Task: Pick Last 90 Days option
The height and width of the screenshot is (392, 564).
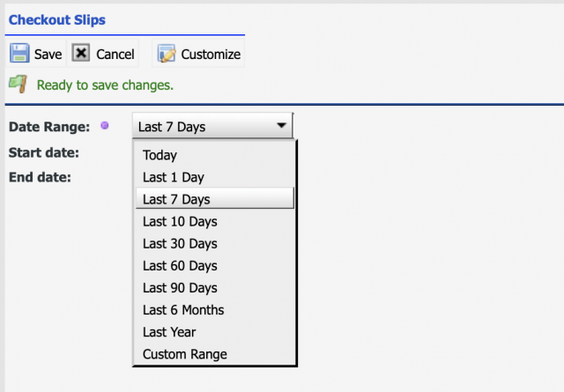Action: click(215, 288)
